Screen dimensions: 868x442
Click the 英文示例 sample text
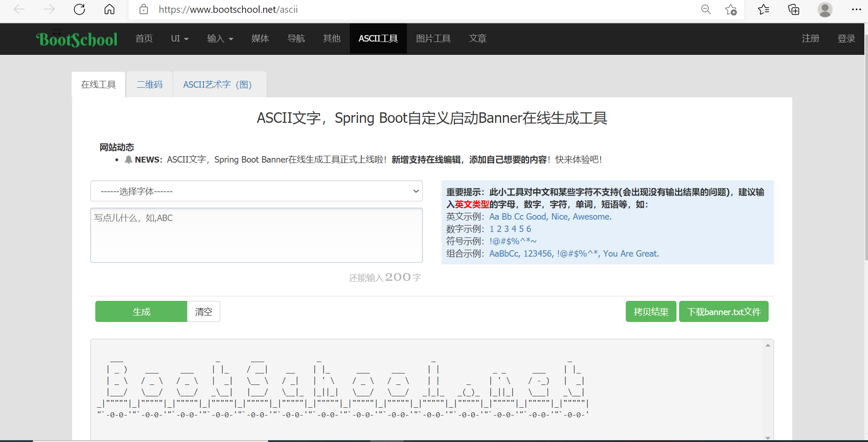[551, 216]
